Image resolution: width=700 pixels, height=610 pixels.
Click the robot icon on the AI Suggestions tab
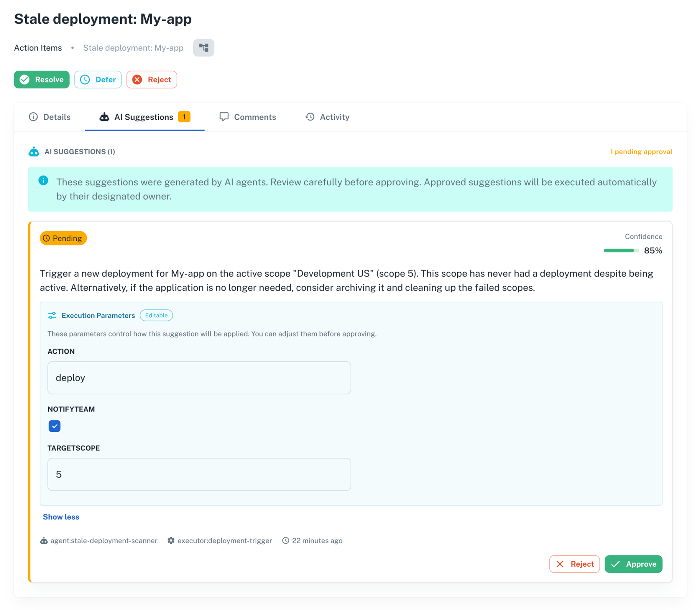[x=105, y=117]
